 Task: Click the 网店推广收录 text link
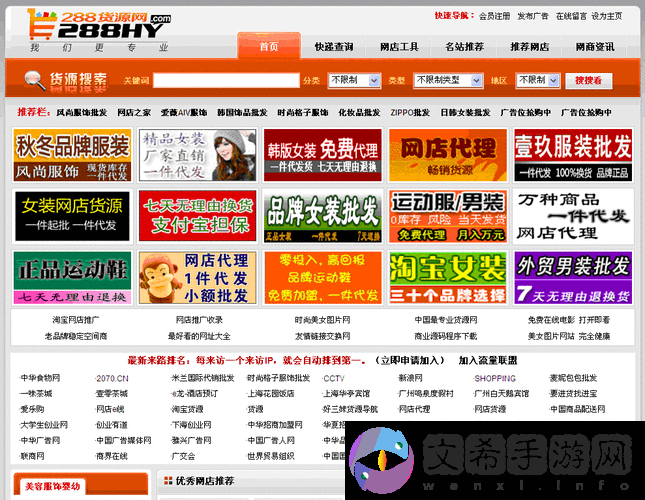[x=199, y=320]
